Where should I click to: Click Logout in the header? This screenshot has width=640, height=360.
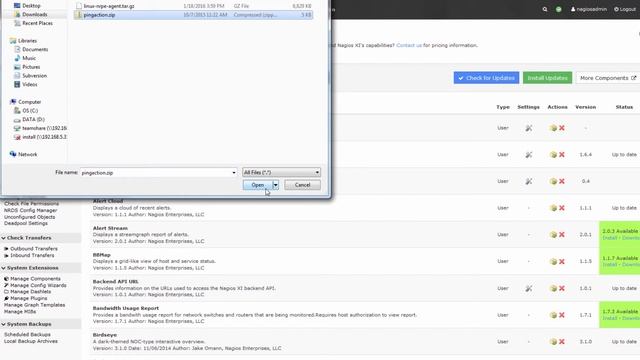[625, 9]
